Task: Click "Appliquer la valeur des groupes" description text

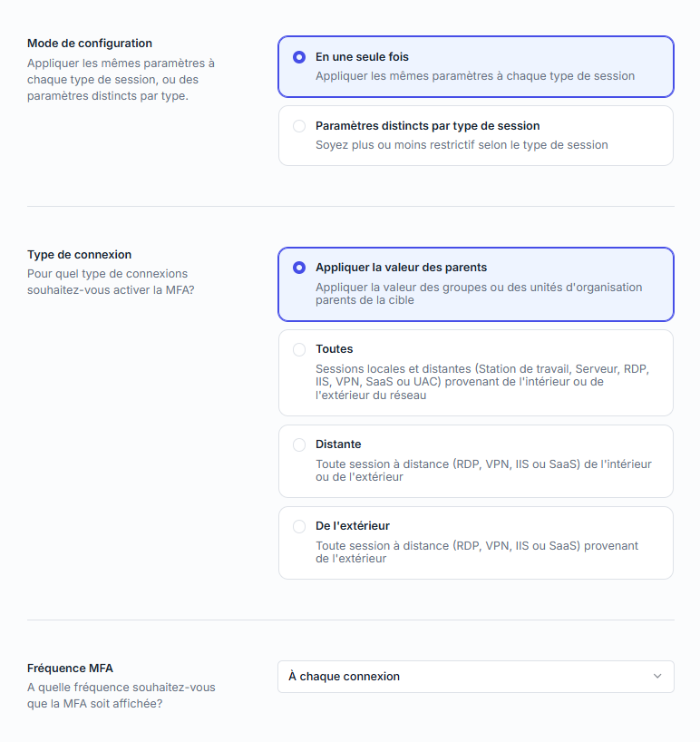Action: pos(479,293)
